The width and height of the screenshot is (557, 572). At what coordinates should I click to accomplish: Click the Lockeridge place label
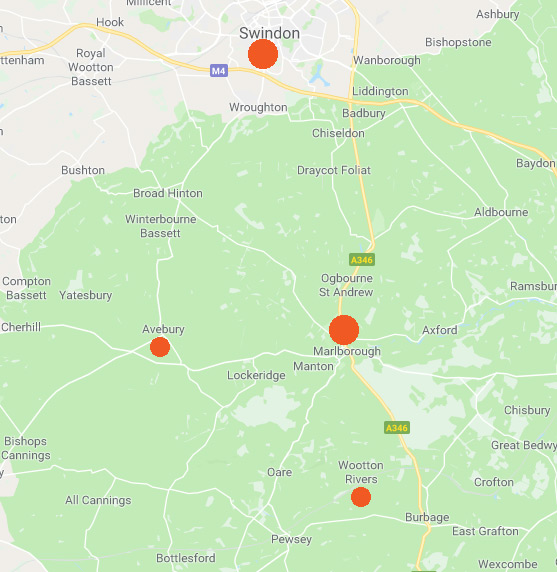(256, 375)
